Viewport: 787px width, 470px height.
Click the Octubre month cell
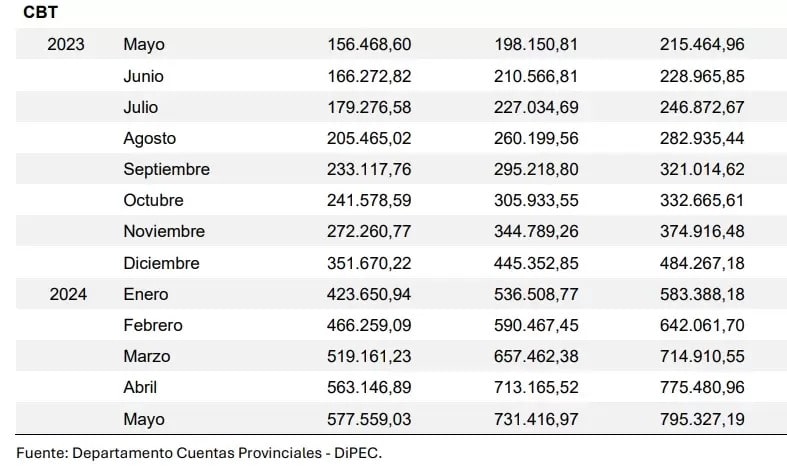pos(154,200)
